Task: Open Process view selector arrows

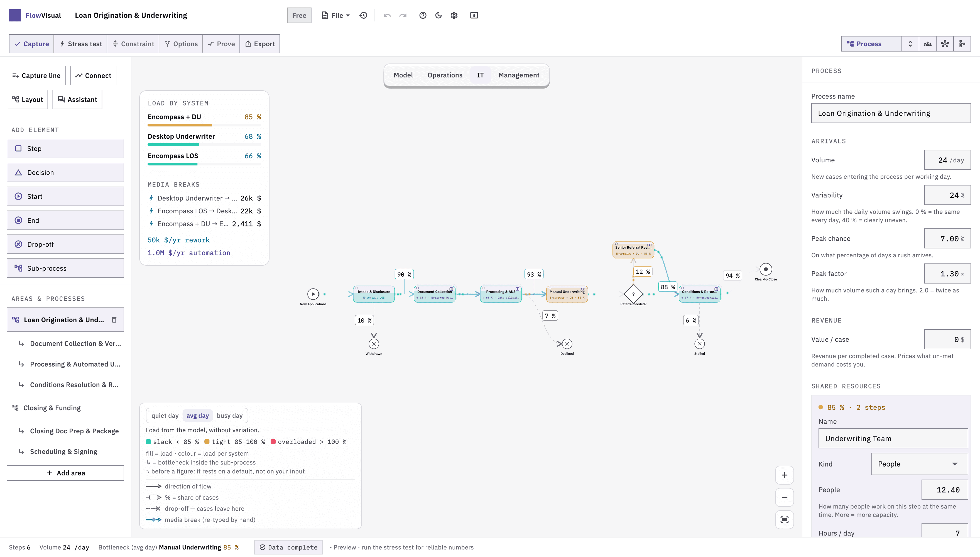Action: tap(910, 44)
